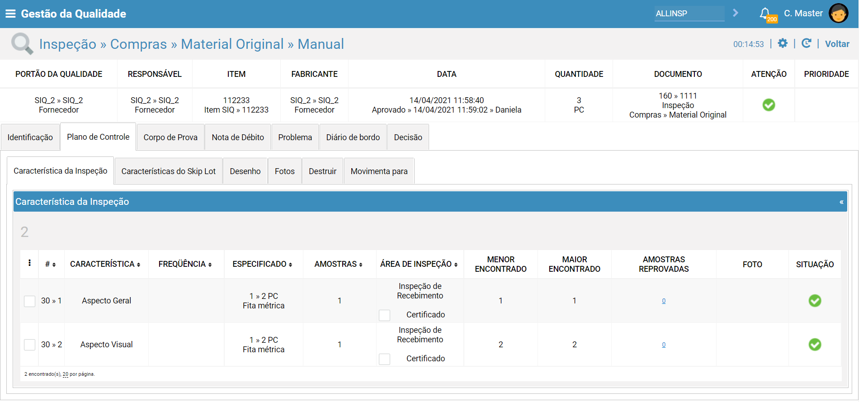Viewport: 868px width, 402px height.
Task: Click the PRIORIDADE column header
Action: click(826, 74)
